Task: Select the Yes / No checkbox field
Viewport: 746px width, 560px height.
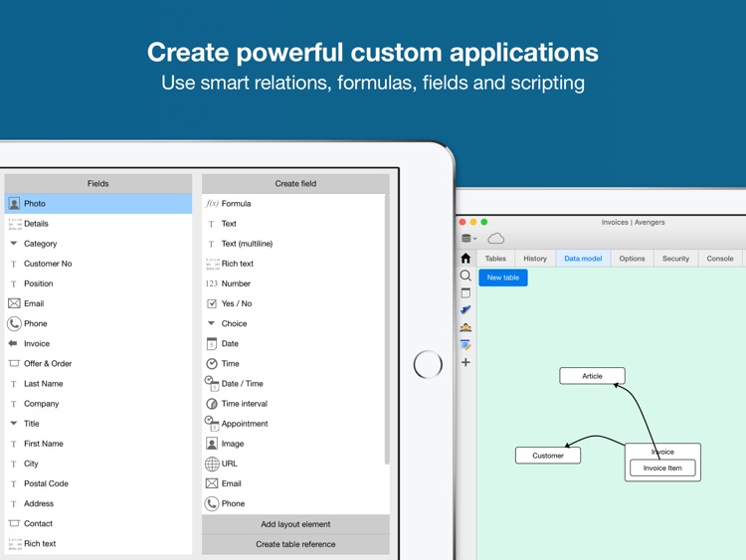Action: point(293,303)
